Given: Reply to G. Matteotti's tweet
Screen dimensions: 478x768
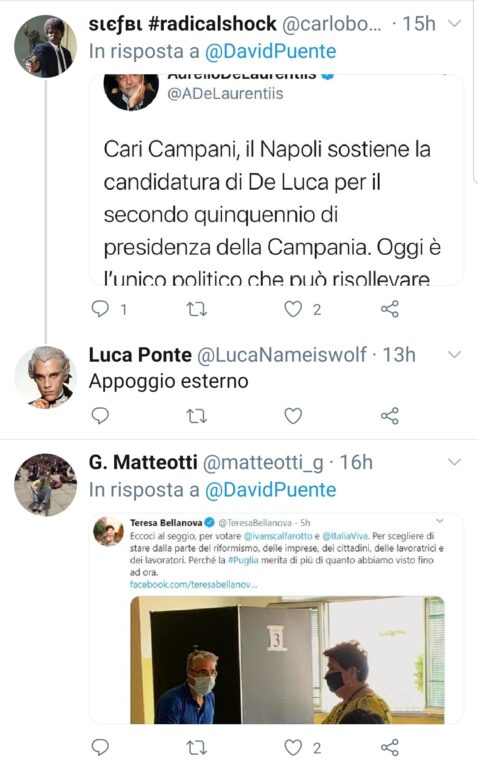Looking at the screenshot, I should coord(100,747).
